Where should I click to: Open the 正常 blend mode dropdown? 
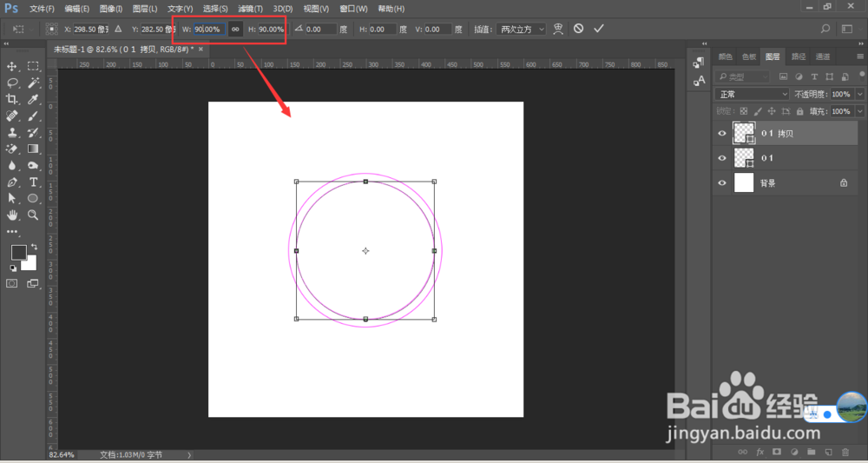pyautogui.click(x=752, y=94)
